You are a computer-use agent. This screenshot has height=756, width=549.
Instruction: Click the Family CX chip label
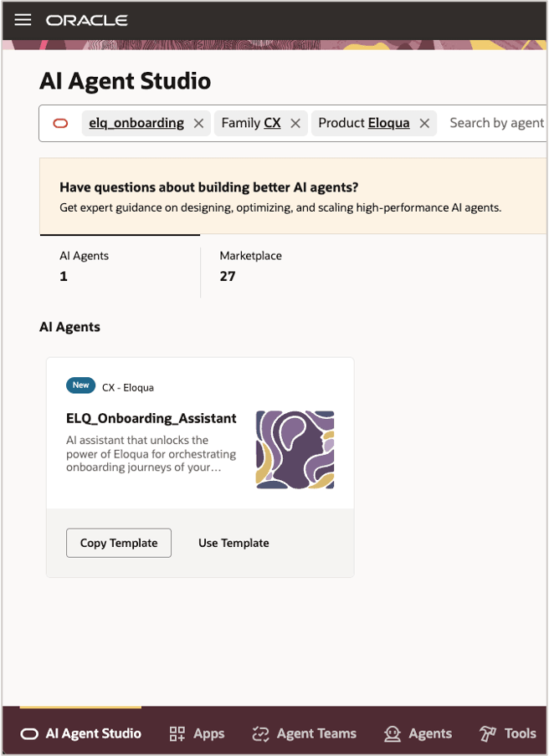(x=251, y=124)
